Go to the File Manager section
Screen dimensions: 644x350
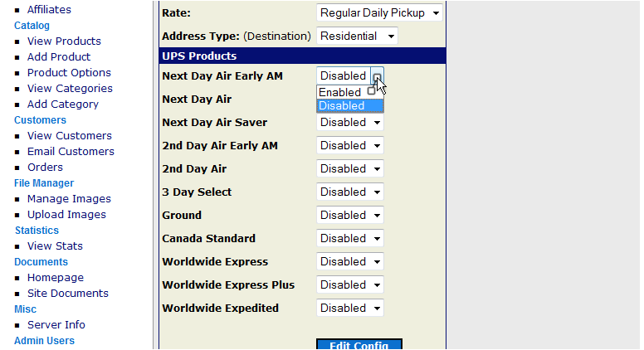tap(44, 183)
